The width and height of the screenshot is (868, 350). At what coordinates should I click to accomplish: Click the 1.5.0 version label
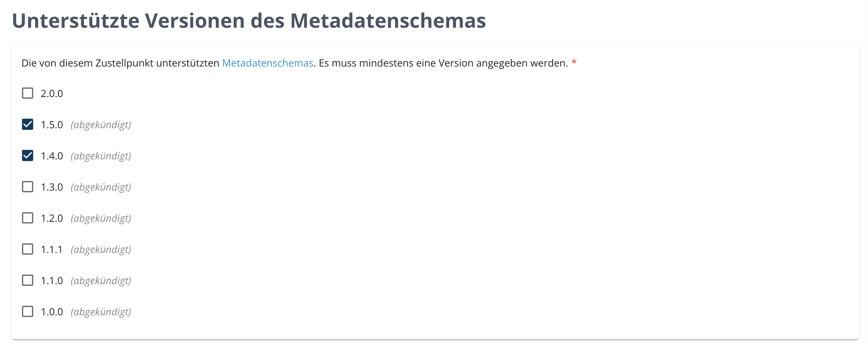51,124
